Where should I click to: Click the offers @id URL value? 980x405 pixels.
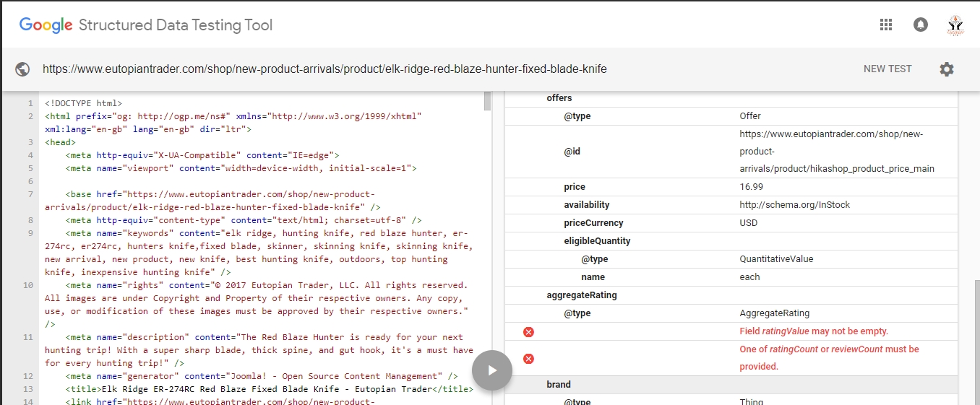[837, 152]
